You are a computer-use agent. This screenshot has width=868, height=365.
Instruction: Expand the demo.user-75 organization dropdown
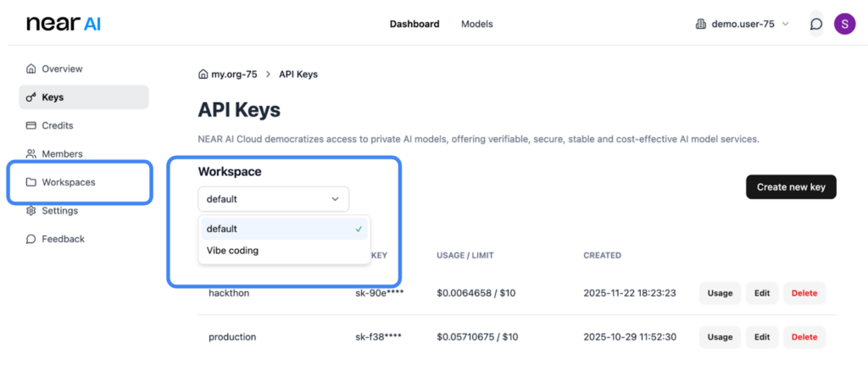[742, 24]
